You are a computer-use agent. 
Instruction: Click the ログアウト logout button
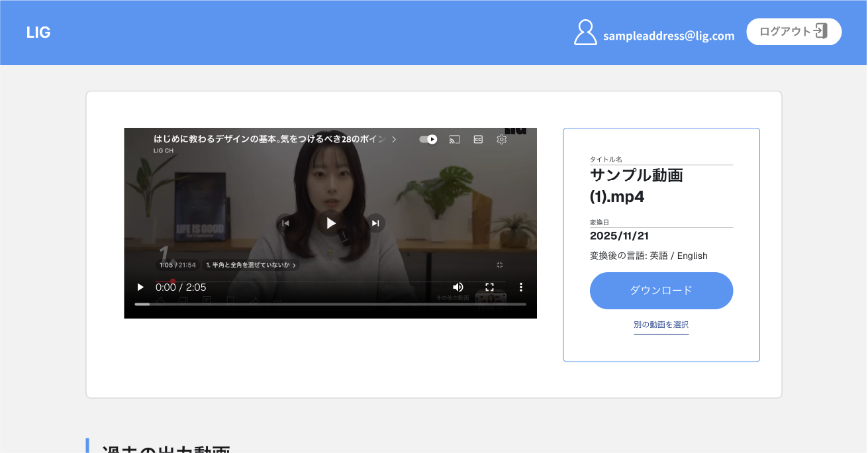click(x=793, y=31)
